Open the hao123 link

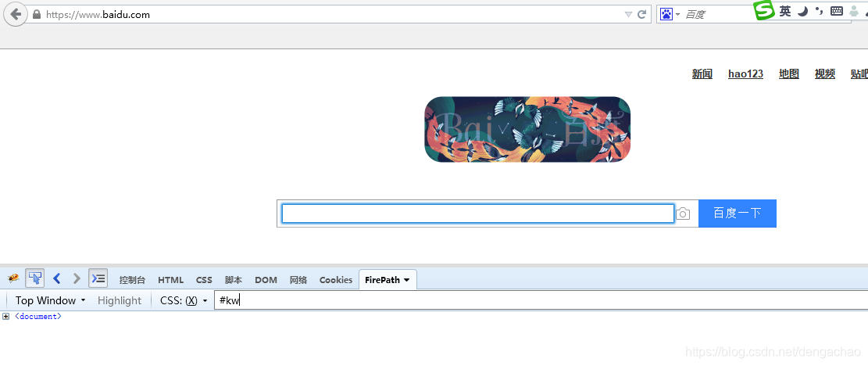(745, 74)
